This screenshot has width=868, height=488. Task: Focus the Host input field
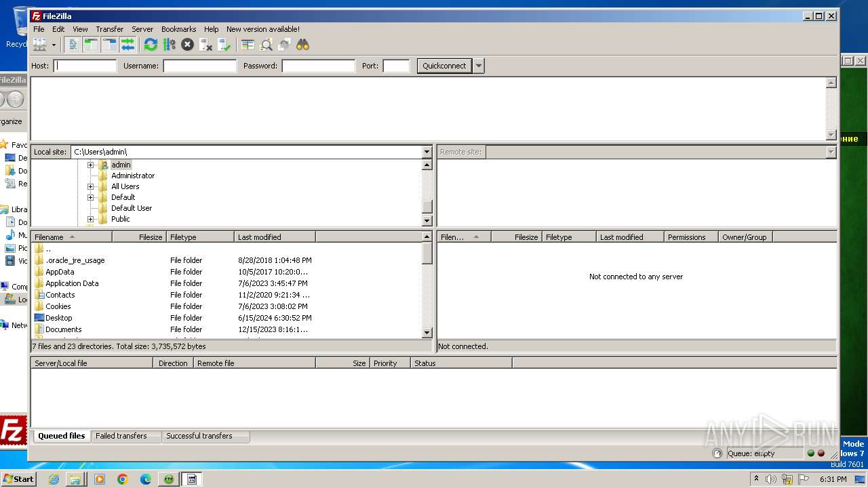click(x=85, y=66)
